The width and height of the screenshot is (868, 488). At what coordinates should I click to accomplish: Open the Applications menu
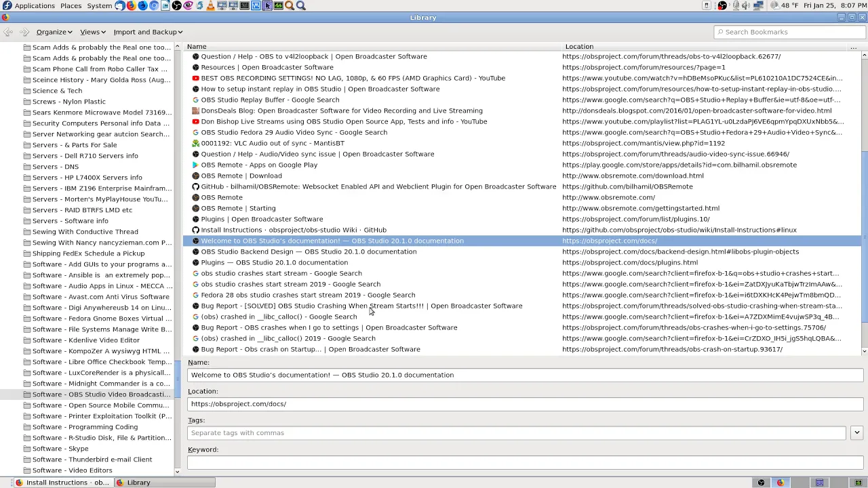point(35,5)
